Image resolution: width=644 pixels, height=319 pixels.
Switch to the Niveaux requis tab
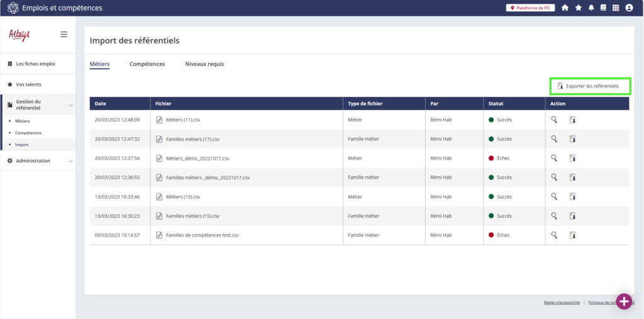tap(204, 64)
